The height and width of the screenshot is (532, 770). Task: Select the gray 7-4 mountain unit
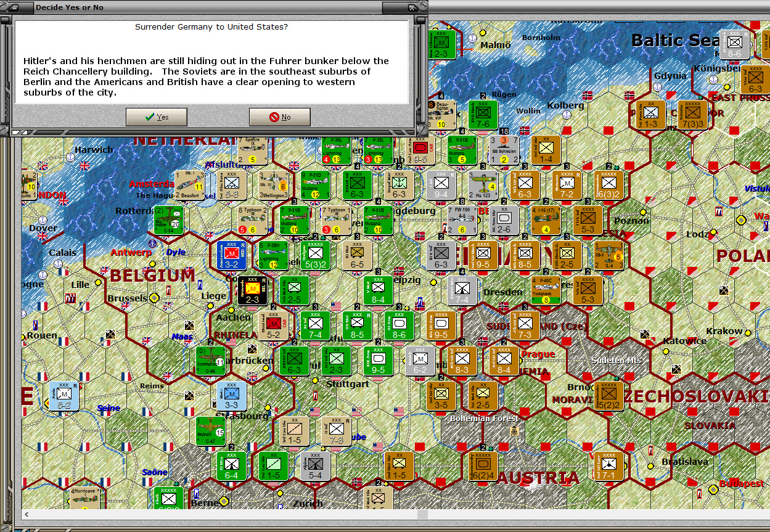[462, 290]
